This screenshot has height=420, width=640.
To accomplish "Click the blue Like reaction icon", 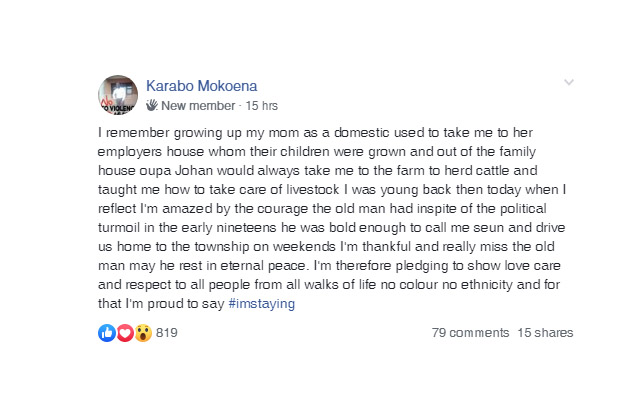I will pos(107,333).
